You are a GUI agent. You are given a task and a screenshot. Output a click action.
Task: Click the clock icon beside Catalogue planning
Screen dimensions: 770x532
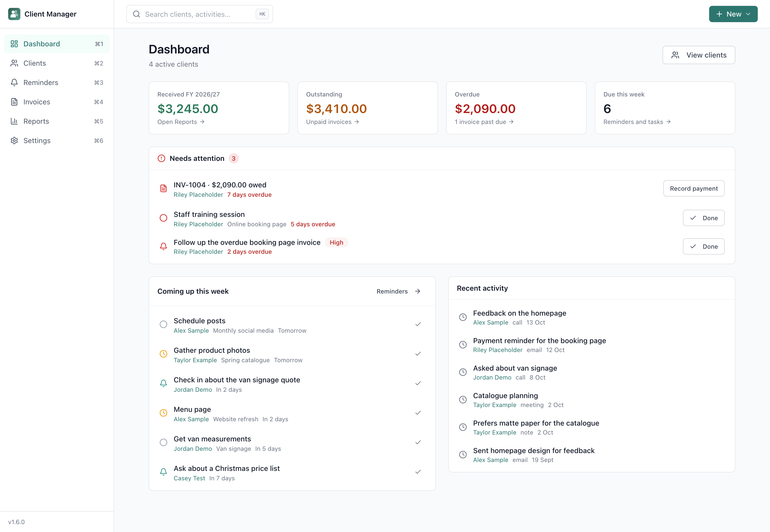tap(463, 400)
